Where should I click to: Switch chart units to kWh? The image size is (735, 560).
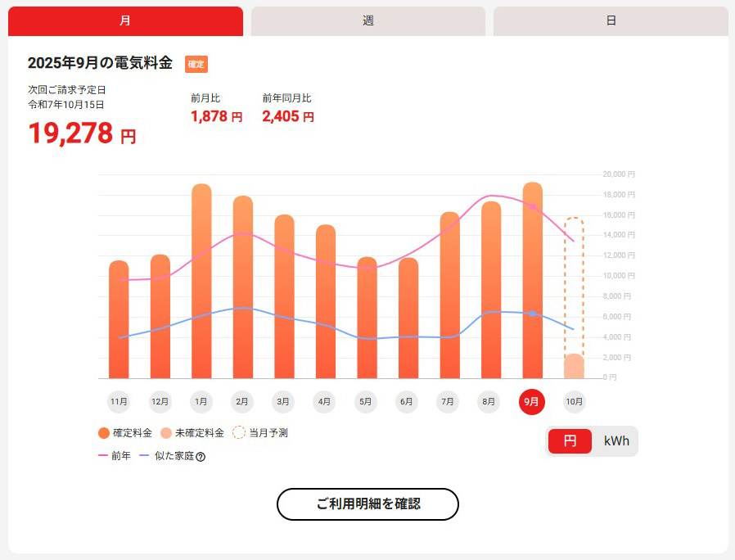(616, 441)
